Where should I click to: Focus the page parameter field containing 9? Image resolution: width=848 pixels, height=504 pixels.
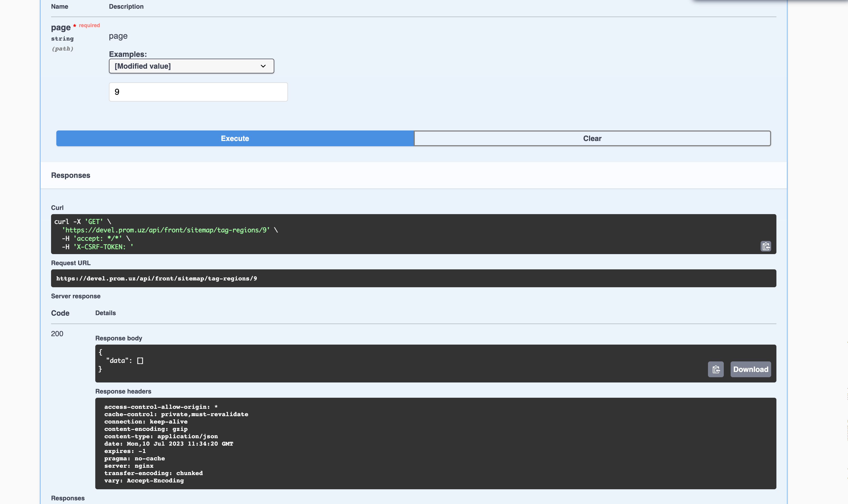(x=198, y=92)
